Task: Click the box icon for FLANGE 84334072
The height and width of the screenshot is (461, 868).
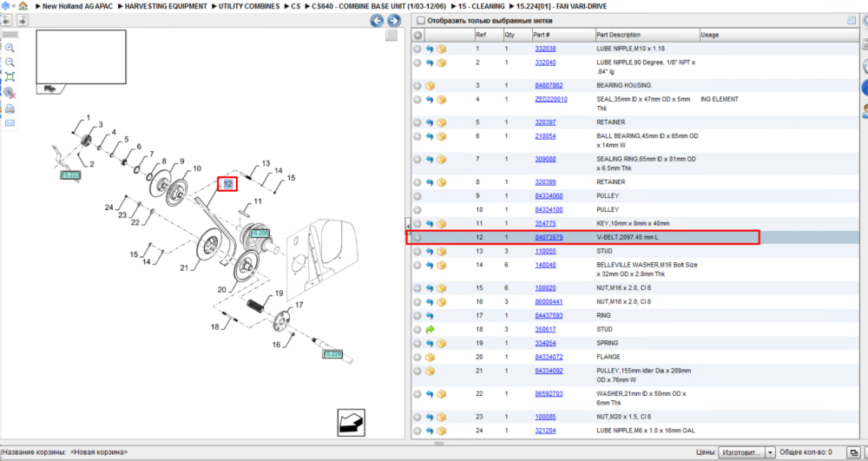Action: click(431, 357)
